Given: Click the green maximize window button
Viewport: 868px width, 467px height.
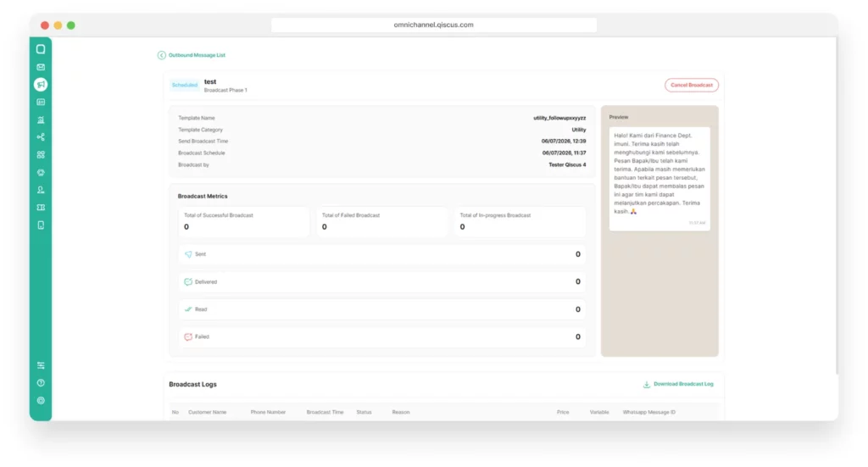Looking at the screenshot, I should 71,25.
